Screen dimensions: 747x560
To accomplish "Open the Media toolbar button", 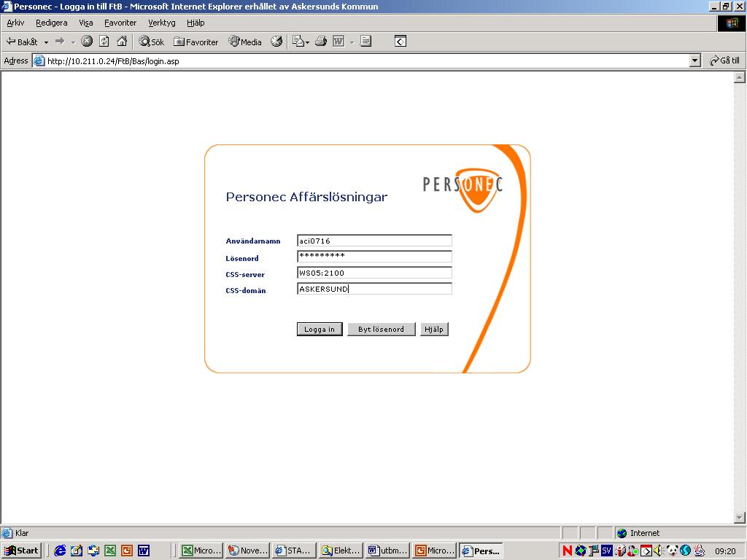I will (x=245, y=42).
